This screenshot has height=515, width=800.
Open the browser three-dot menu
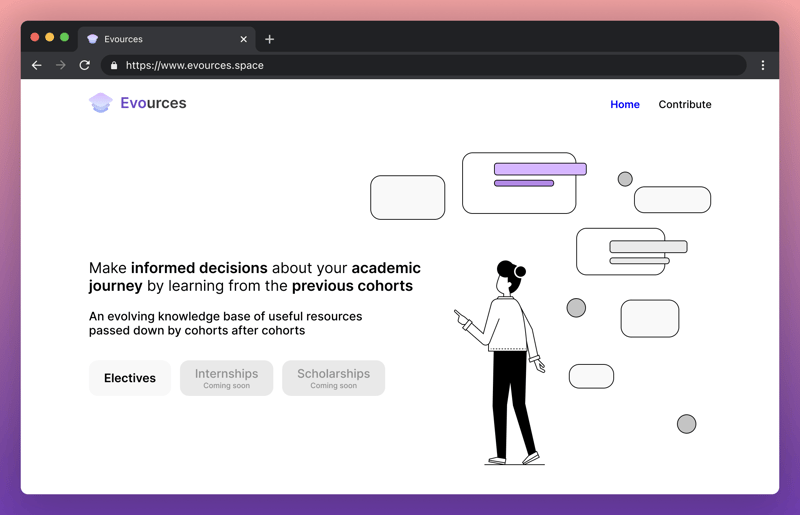762,65
